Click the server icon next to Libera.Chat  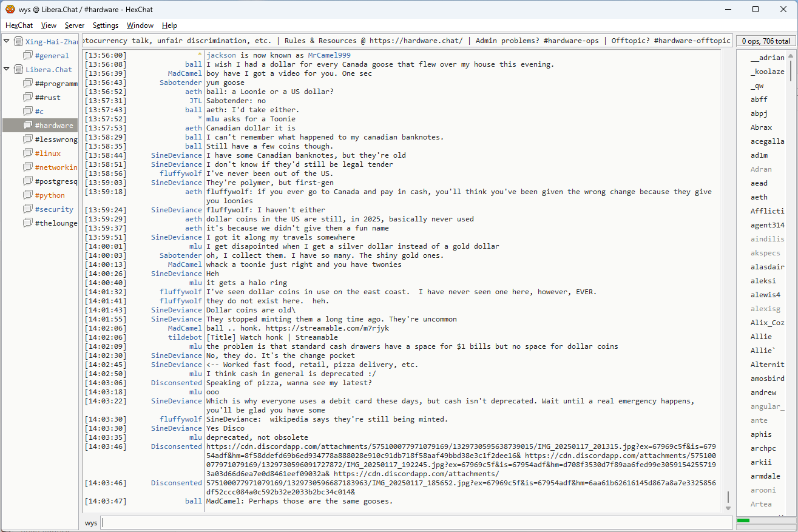(x=18, y=70)
